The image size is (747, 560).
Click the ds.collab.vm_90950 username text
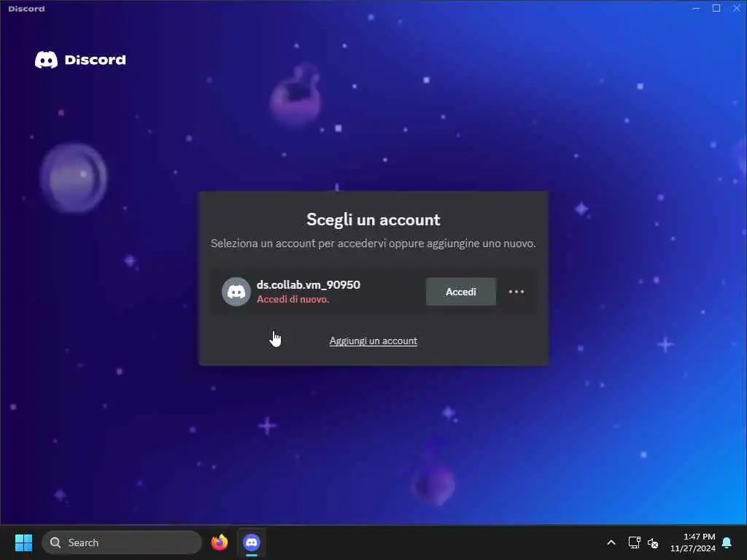point(309,285)
